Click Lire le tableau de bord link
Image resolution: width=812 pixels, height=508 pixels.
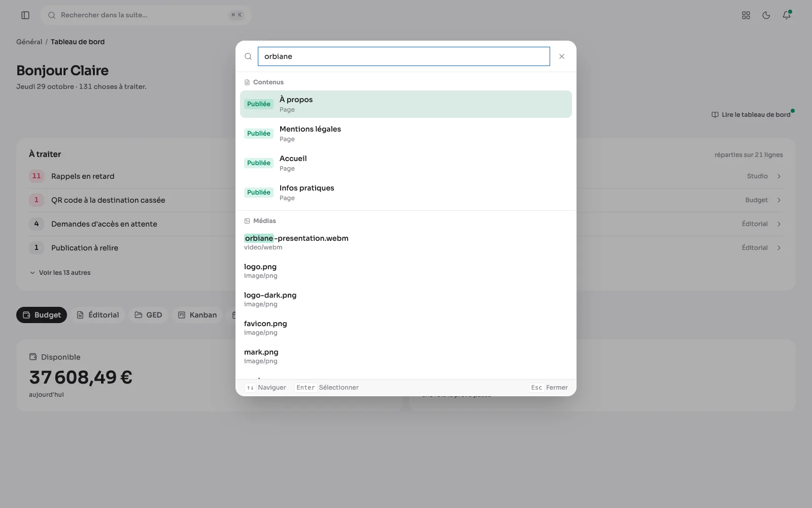coord(751,115)
